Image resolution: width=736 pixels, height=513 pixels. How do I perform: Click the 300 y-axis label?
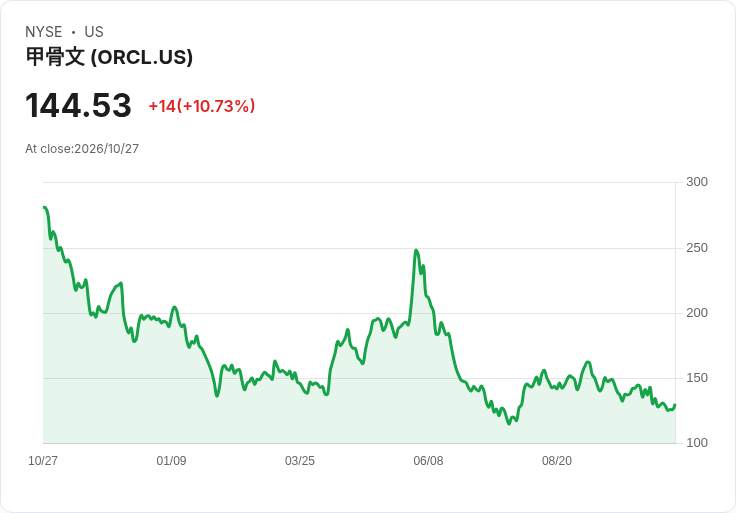697,182
